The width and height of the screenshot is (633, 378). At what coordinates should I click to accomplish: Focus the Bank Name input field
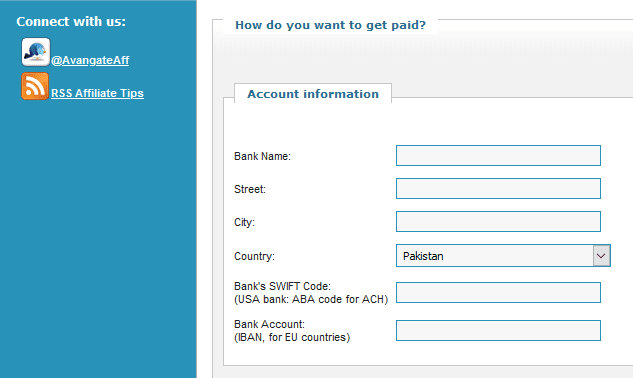498,155
